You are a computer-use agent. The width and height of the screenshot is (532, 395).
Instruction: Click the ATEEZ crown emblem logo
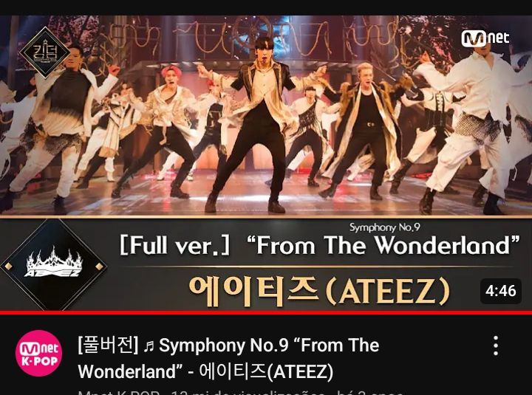54,264
